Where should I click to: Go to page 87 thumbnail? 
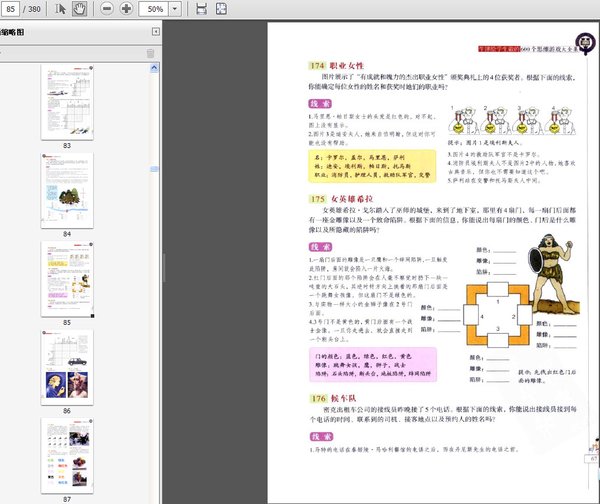67,452
